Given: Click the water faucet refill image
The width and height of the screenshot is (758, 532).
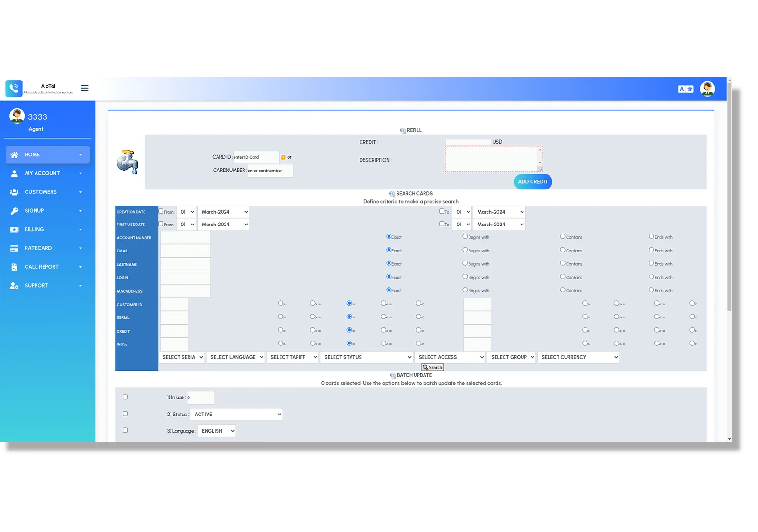Looking at the screenshot, I should pos(127,162).
